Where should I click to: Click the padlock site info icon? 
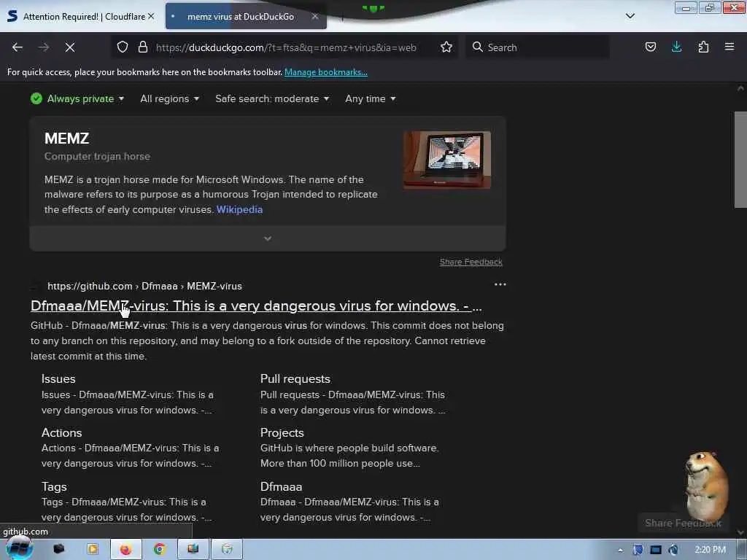(x=142, y=47)
